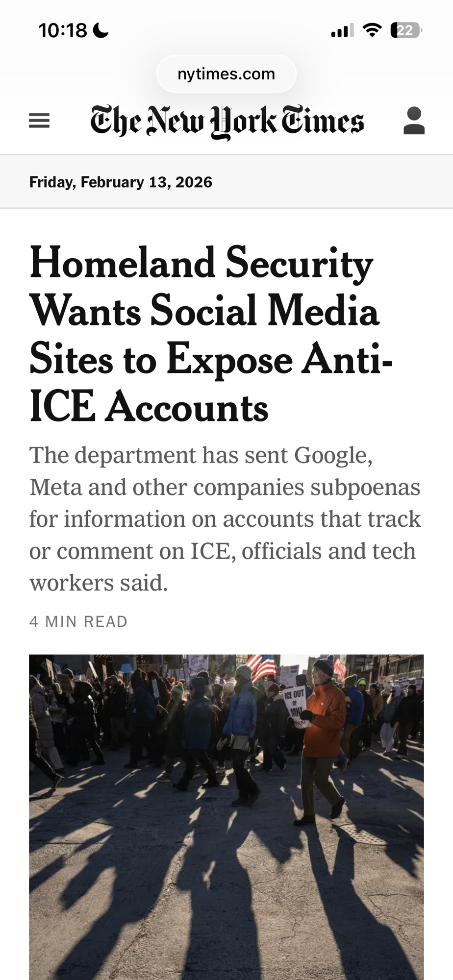Tap the account profile icon

click(x=414, y=121)
